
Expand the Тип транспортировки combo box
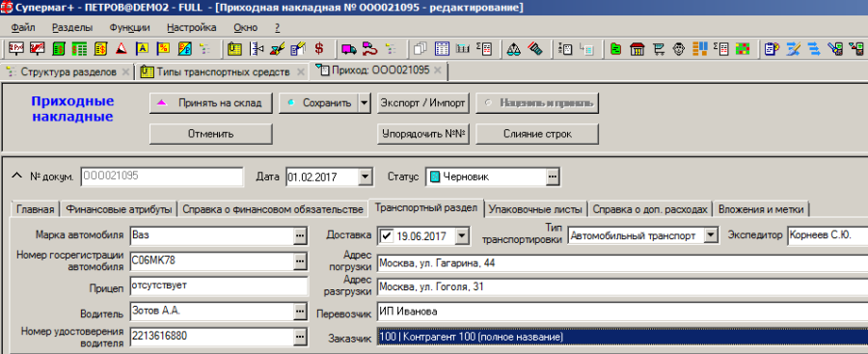point(711,236)
